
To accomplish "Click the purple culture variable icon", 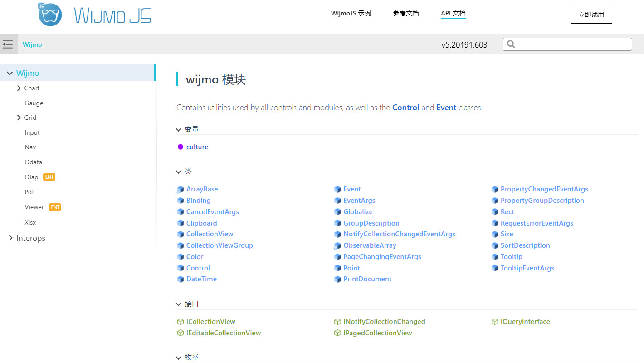I will pos(181,147).
